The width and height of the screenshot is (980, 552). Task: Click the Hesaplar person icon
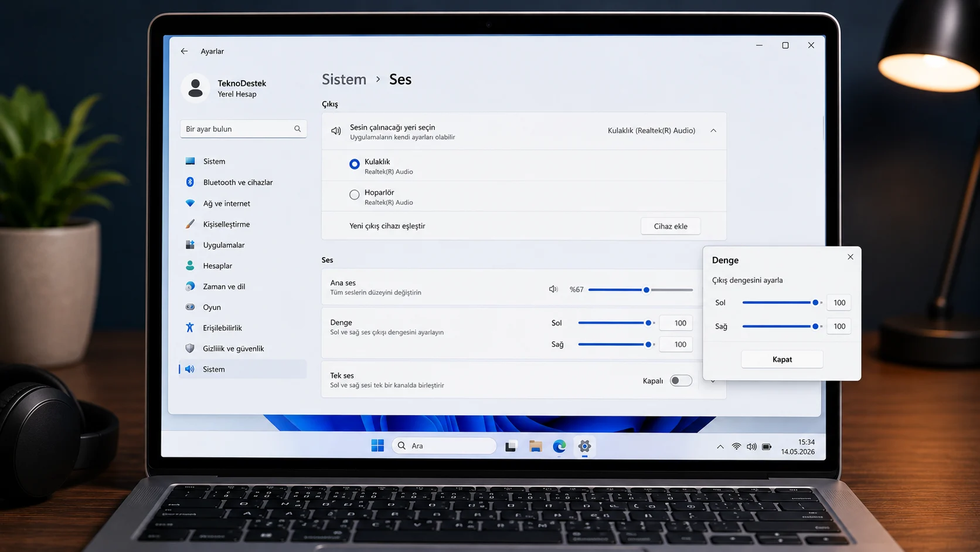pyautogui.click(x=190, y=266)
